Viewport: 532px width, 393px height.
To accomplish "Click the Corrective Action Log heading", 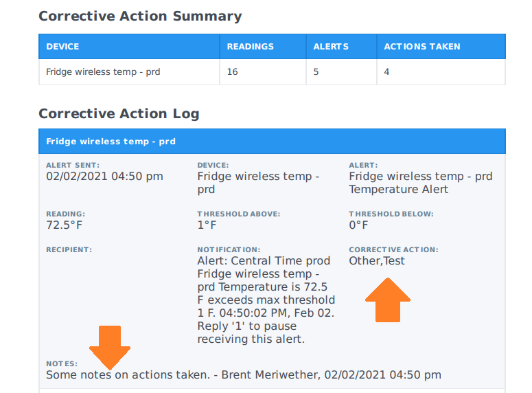I will (x=119, y=113).
